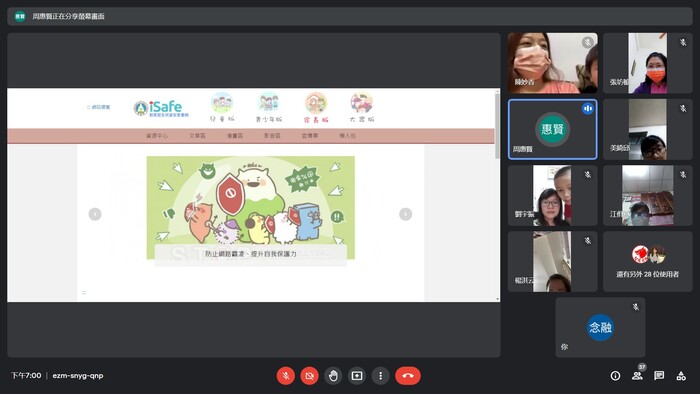This screenshot has height=394, width=700.
Task: Open the 還有另外 28 位使用者 tile
Action: pyautogui.click(x=648, y=261)
